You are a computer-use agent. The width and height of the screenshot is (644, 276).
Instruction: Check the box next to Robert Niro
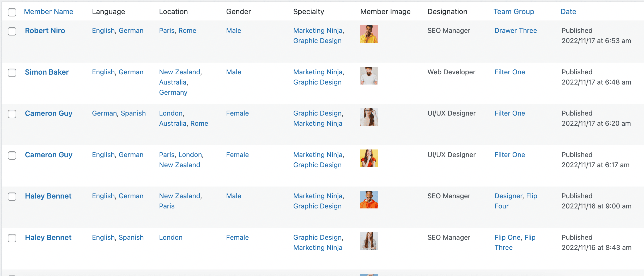coord(12,31)
